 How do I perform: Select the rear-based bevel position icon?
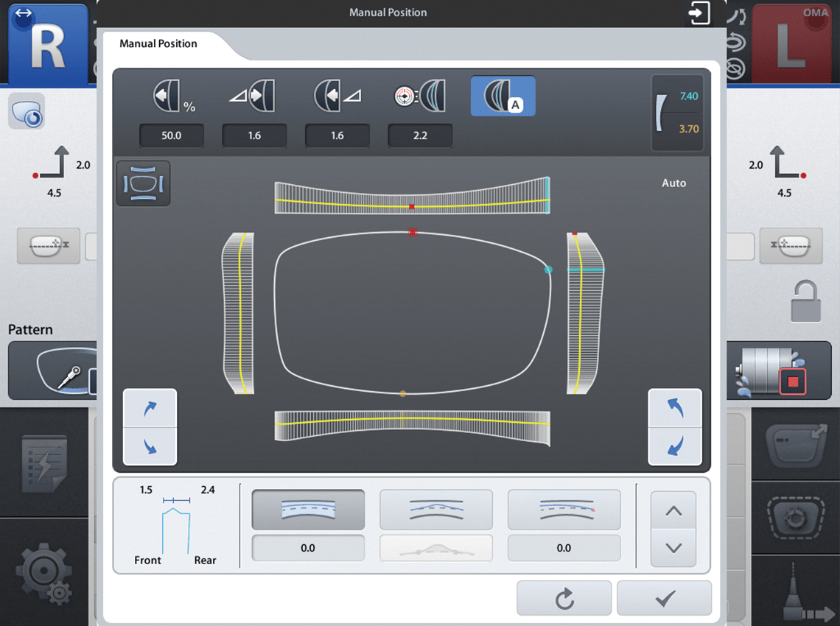click(x=337, y=96)
